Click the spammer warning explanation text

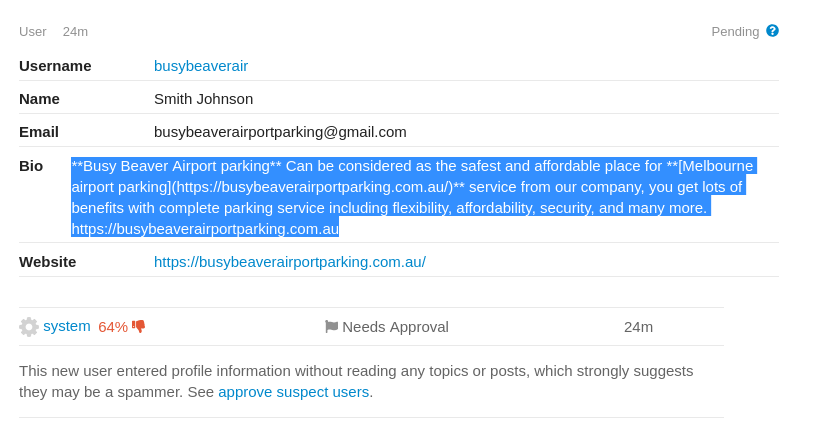356,381
